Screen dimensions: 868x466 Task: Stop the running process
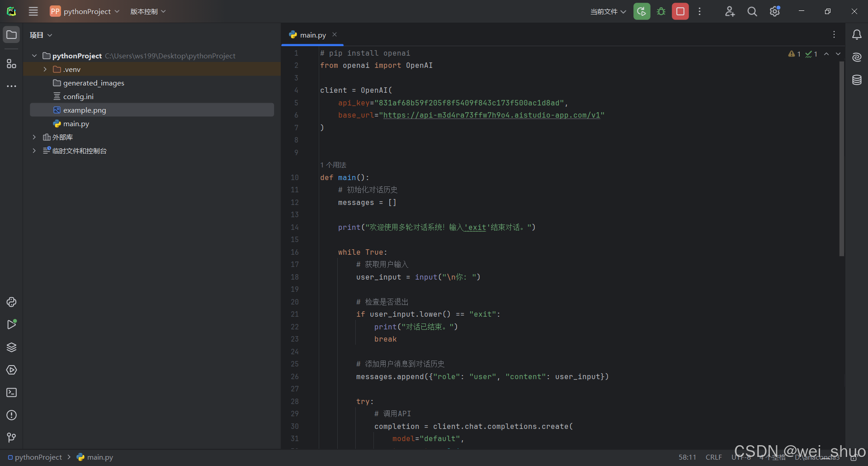680,11
